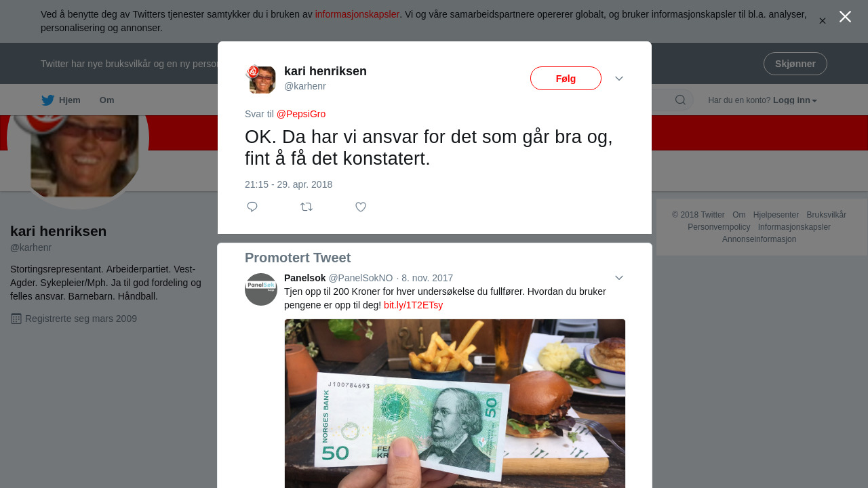This screenshot has width=868, height=488.
Task: Expand the tweet options chevron beside Følg
Action: click(x=619, y=79)
